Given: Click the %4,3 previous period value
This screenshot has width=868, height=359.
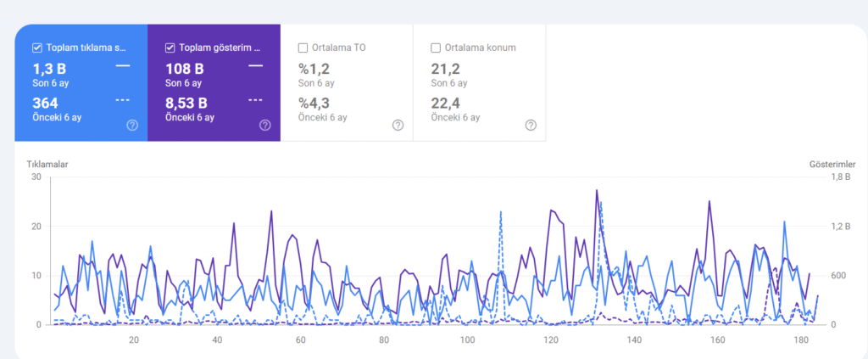Looking at the screenshot, I should pyautogui.click(x=314, y=103).
